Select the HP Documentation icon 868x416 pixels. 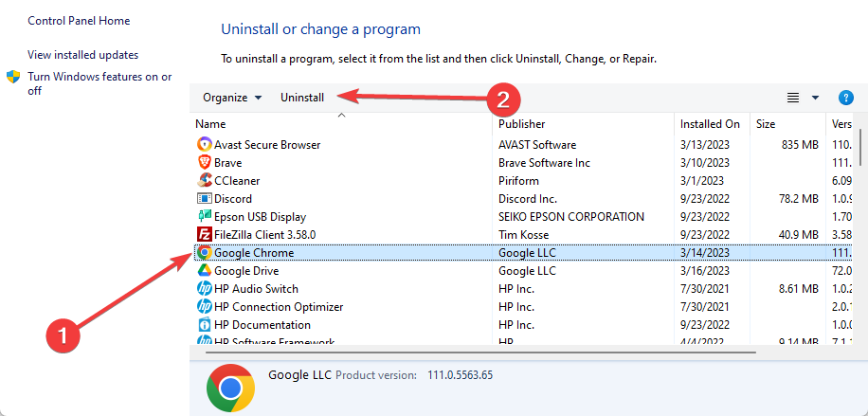click(x=205, y=325)
